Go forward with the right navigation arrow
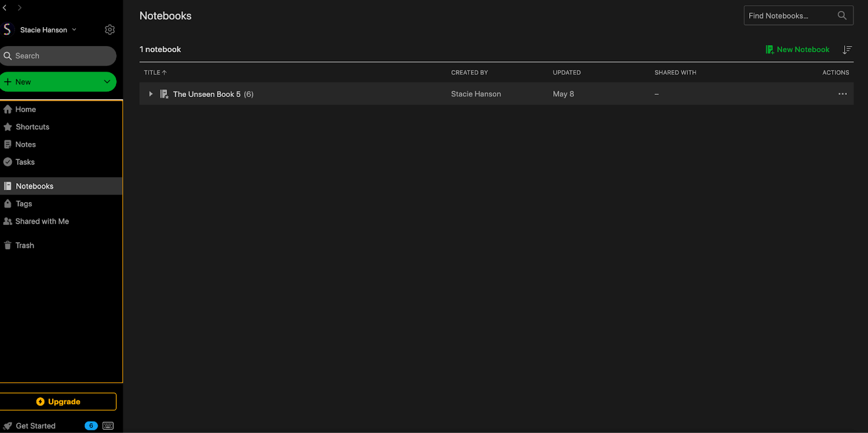The image size is (868, 433). (x=20, y=8)
